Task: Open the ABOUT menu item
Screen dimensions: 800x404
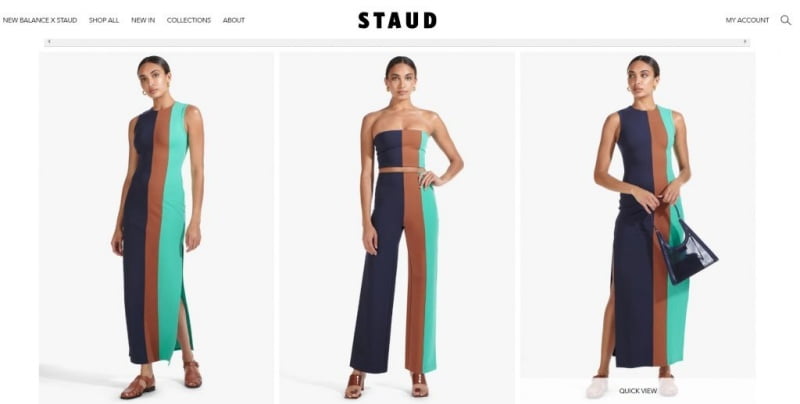Action: point(234,20)
